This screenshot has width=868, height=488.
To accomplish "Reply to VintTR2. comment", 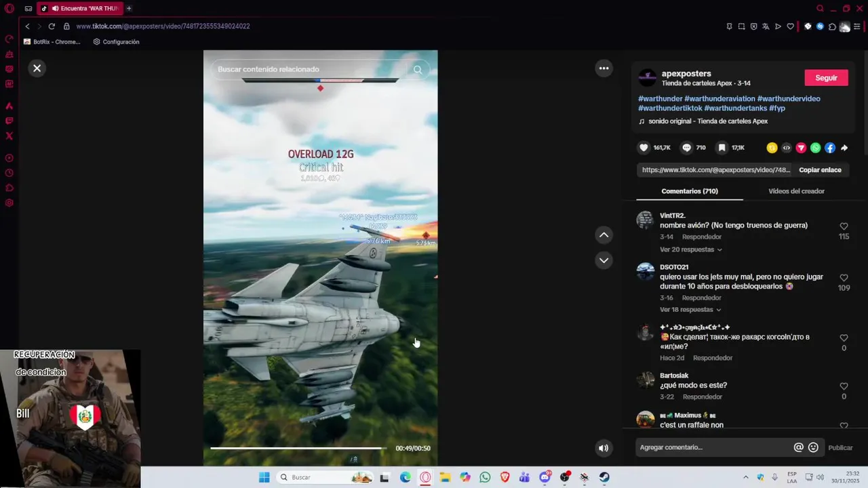I will pos(702,237).
